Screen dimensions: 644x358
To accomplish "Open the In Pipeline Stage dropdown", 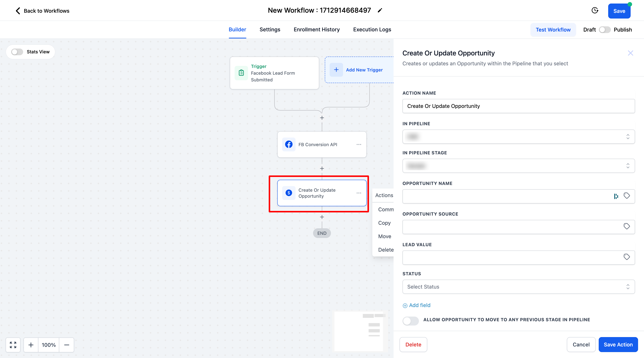I will tap(518, 166).
